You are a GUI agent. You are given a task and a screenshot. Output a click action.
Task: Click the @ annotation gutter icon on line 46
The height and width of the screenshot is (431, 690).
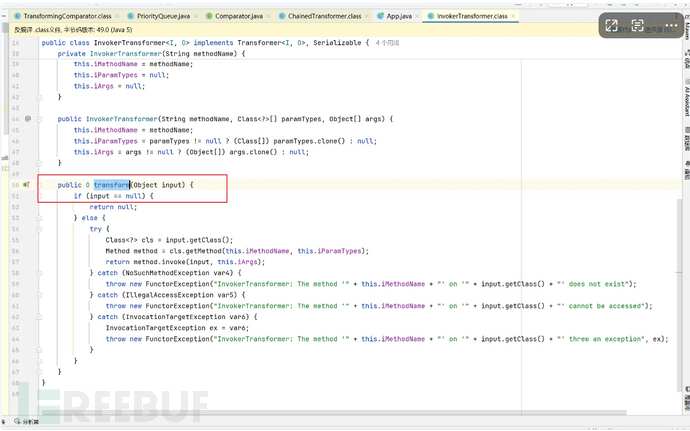pos(27,118)
